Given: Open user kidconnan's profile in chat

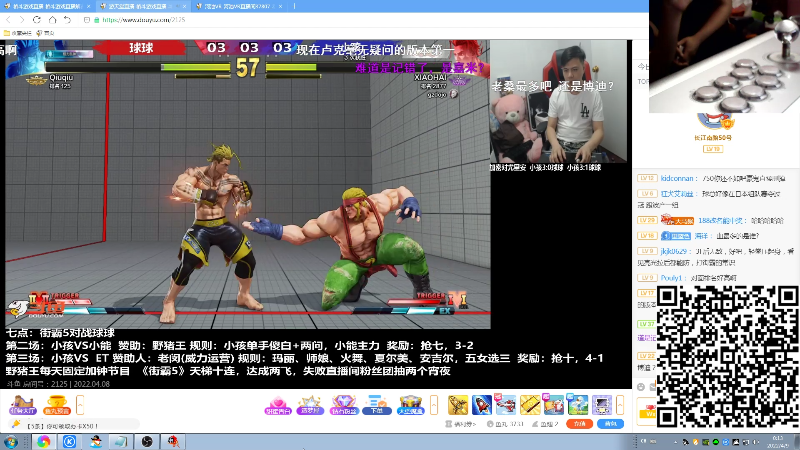Looking at the screenshot, I should (677, 179).
